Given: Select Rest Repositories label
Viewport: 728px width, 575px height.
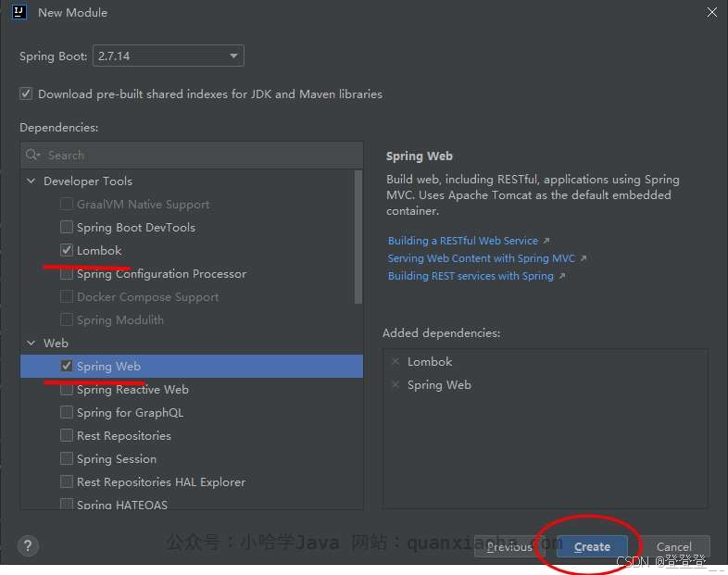Looking at the screenshot, I should pos(124,436).
